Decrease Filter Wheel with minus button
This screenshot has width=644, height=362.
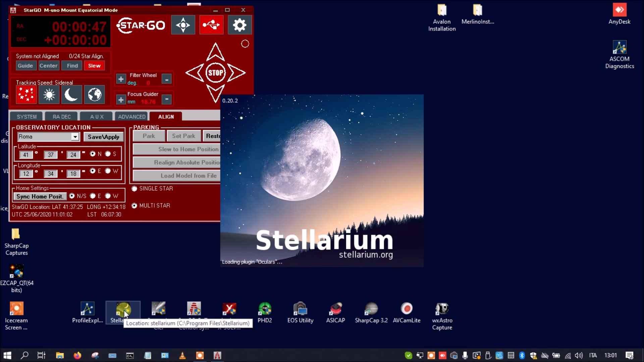point(167,79)
